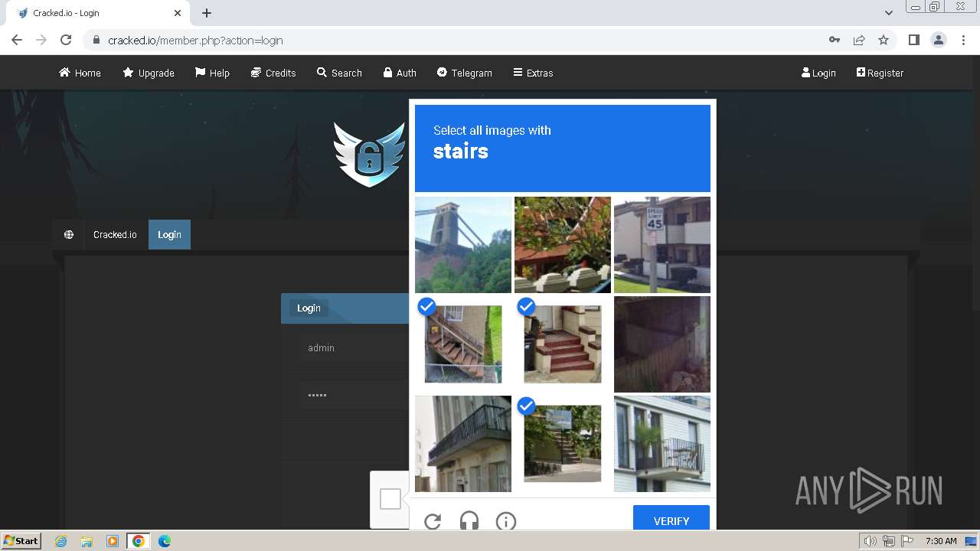
Task: Open a new browser tab
Action: 207,13
